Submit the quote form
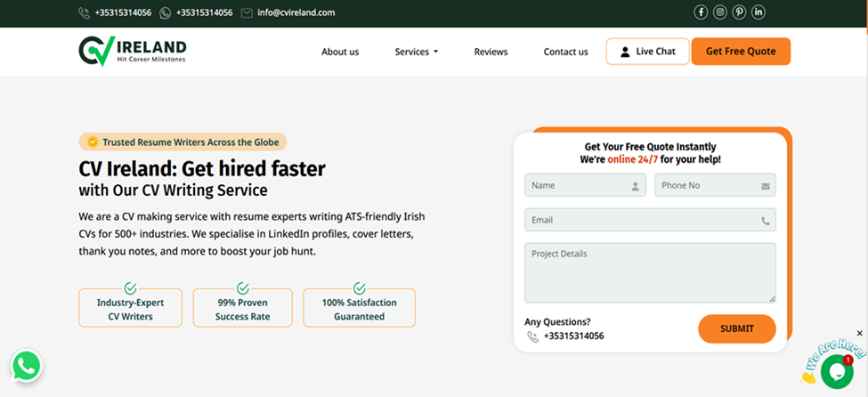The width and height of the screenshot is (868, 397). coord(736,328)
